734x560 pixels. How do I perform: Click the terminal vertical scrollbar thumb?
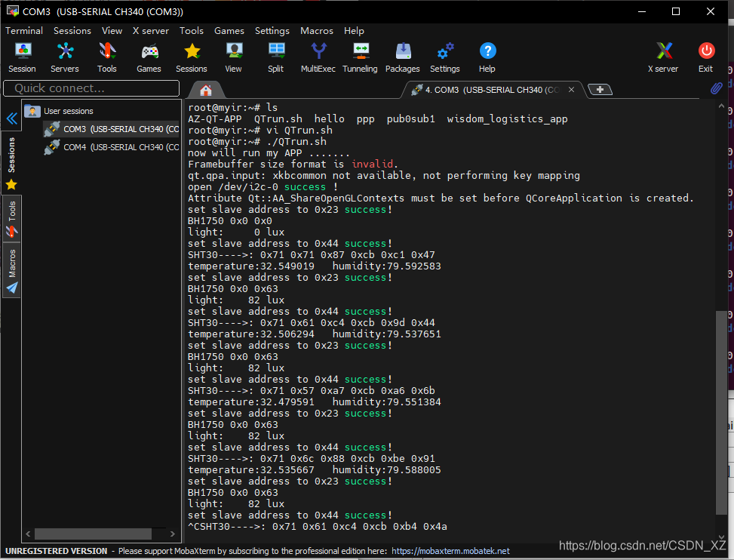[721, 412]
